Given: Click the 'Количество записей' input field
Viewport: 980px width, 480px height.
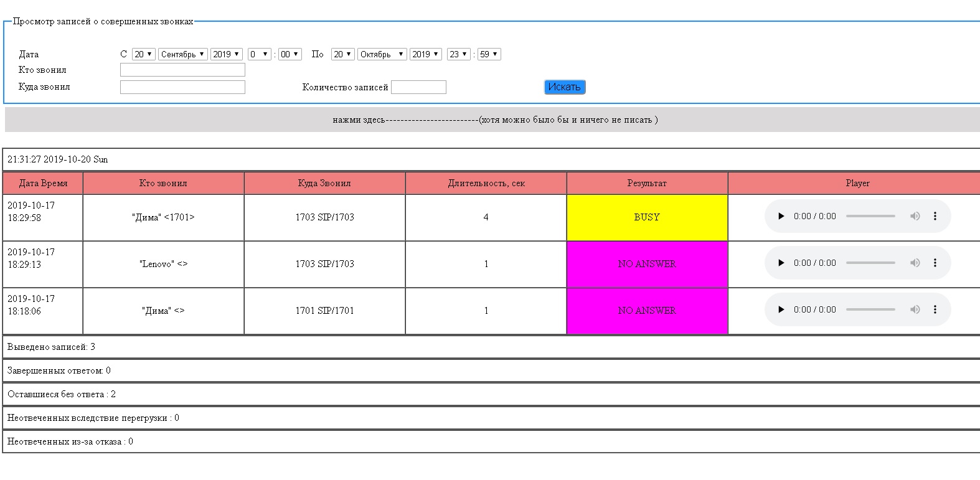Looking at the screenshot, I should pos(418,87).
